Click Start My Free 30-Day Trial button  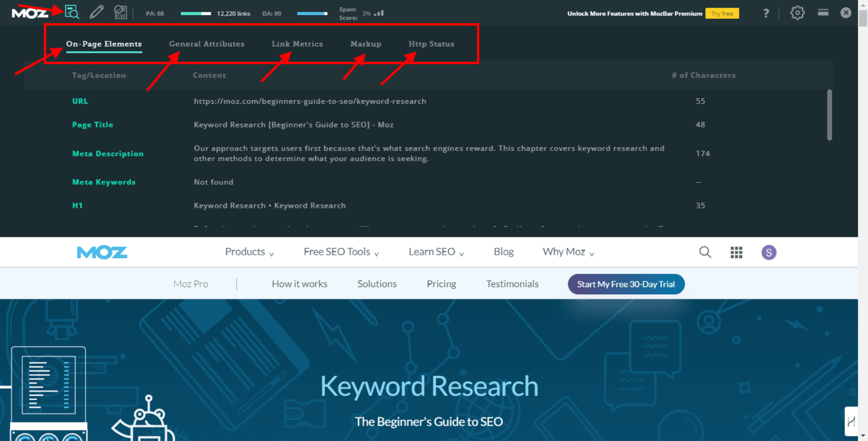pyautogui.click(x=626, y=284)
